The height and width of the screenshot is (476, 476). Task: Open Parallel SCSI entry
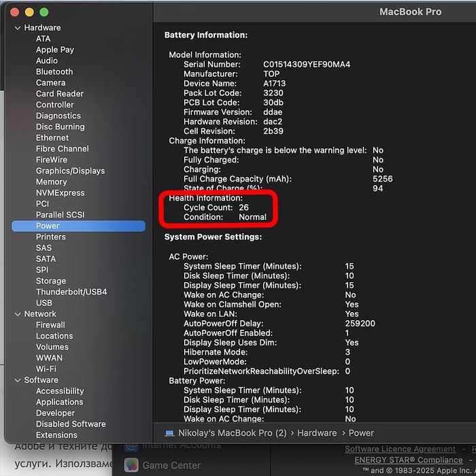point(60,215)
